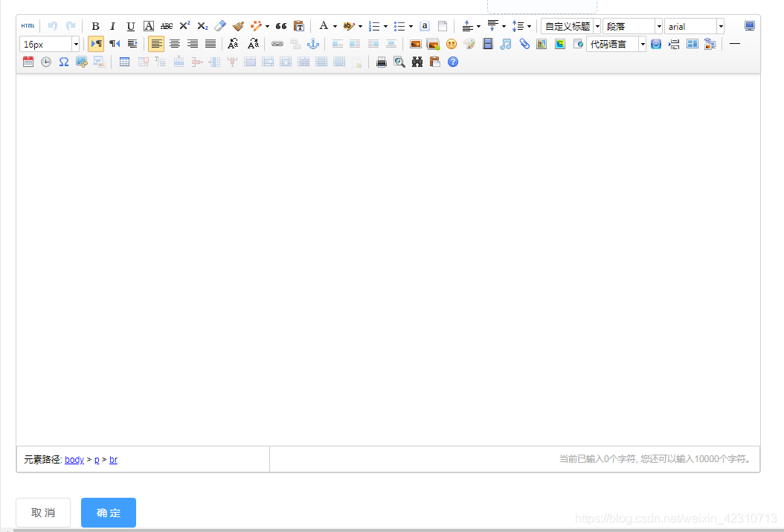This screenshot has height=532, width=784.
Task: Open the arial font family dropdown
Action: (694, 26)
